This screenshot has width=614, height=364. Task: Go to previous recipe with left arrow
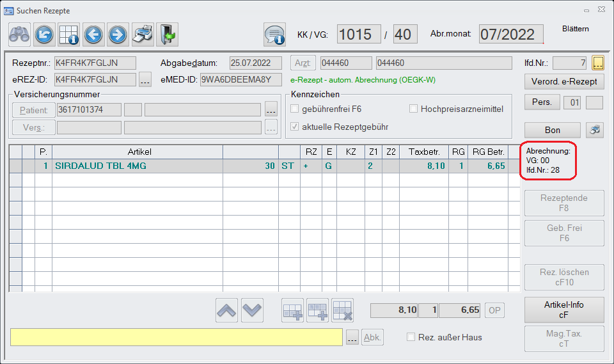click(x=93, y=34)
